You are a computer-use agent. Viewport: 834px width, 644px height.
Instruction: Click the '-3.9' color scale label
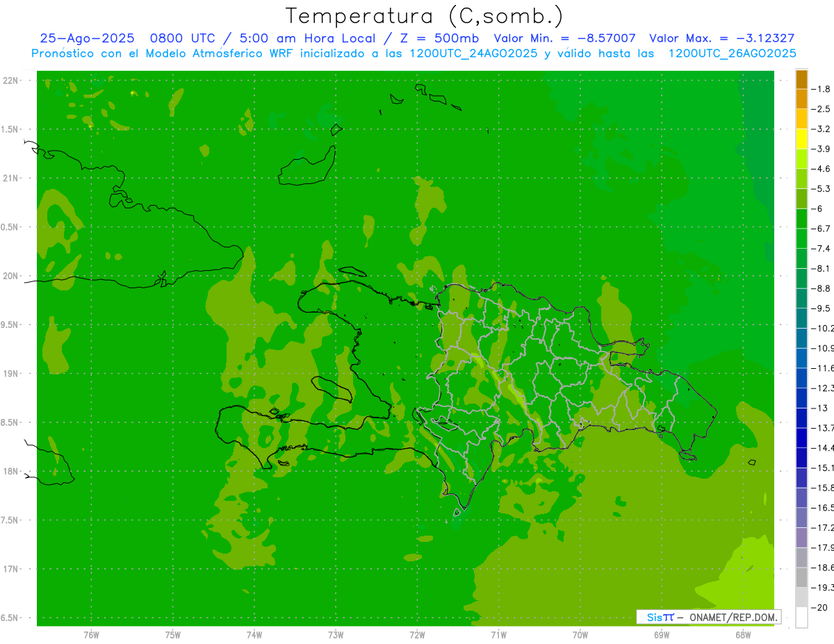(821, 149)
